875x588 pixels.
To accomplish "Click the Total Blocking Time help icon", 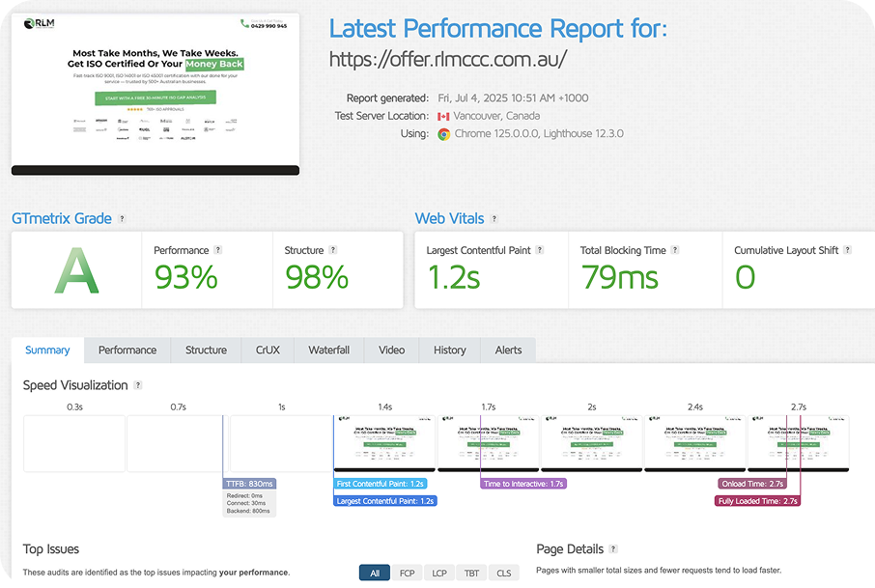I will click(x=676, y=250).
